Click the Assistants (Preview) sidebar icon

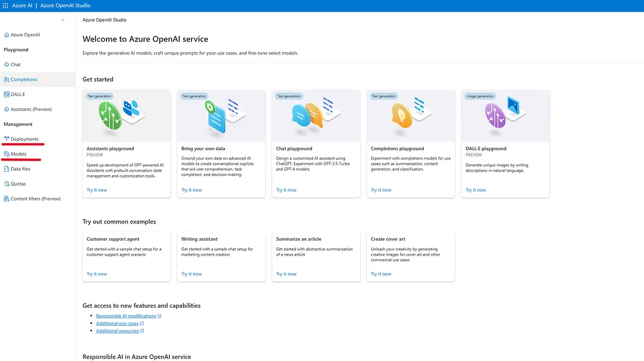pyautogui.click(x=6, y=110)
